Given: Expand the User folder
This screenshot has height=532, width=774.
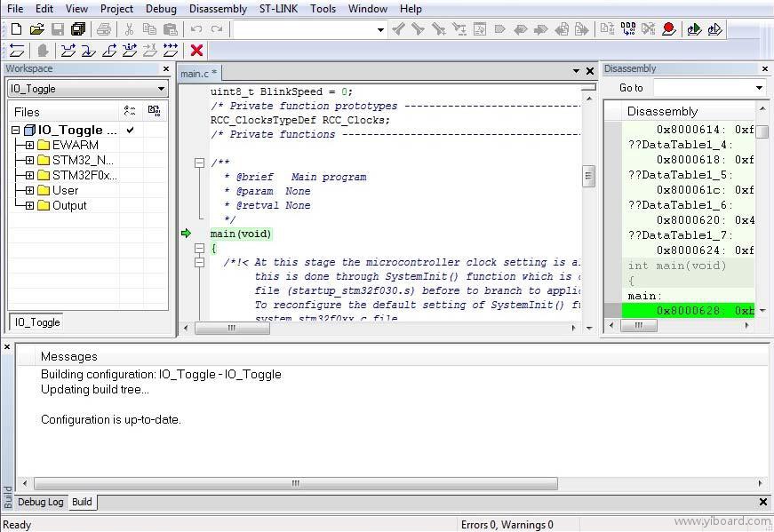Looking at the screenshot, I should (x=29, y=190).
